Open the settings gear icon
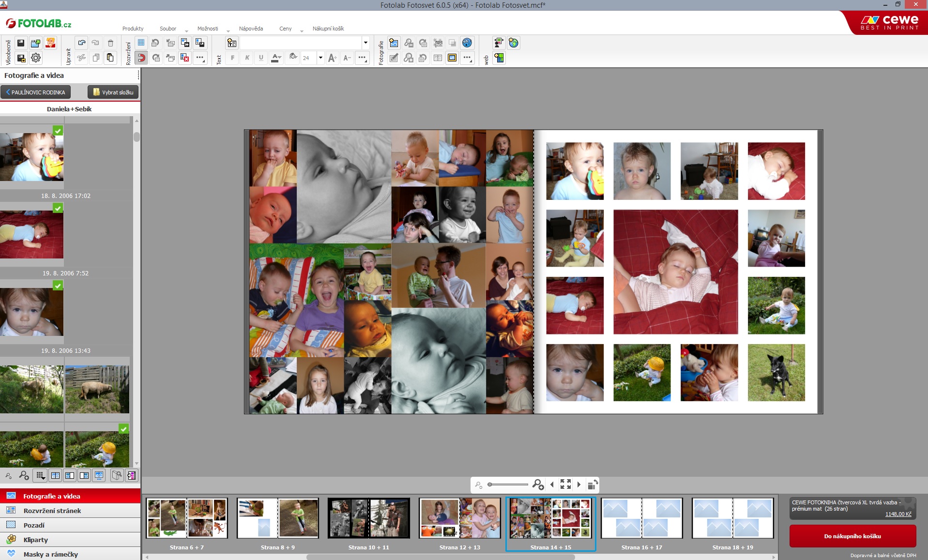This screenshot has width=928, height=560. pyautogui.click(x=36, y=58)
